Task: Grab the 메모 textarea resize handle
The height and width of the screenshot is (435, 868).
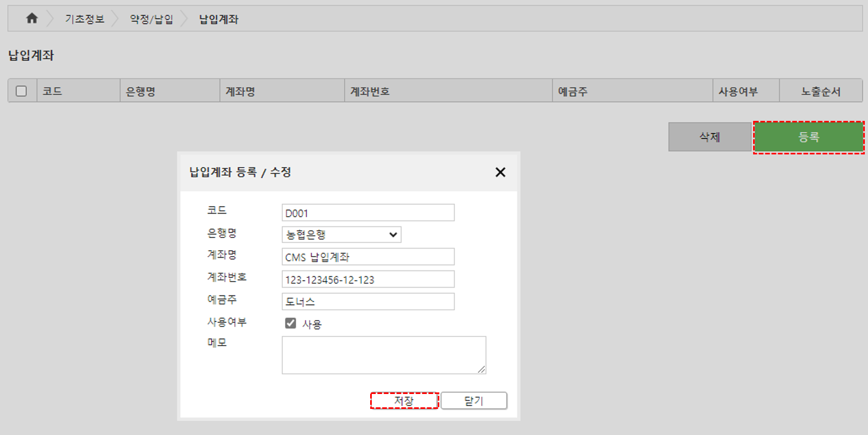Action: coord(481,370)
